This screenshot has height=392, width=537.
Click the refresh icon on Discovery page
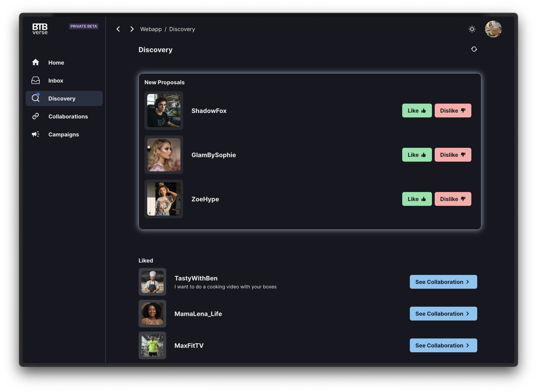pyautogui.click(x=474, y=49)
